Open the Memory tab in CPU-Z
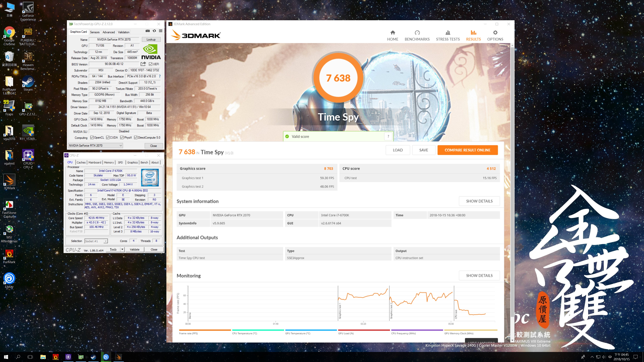Screen dimensions: 644x362 coord(109,162)
